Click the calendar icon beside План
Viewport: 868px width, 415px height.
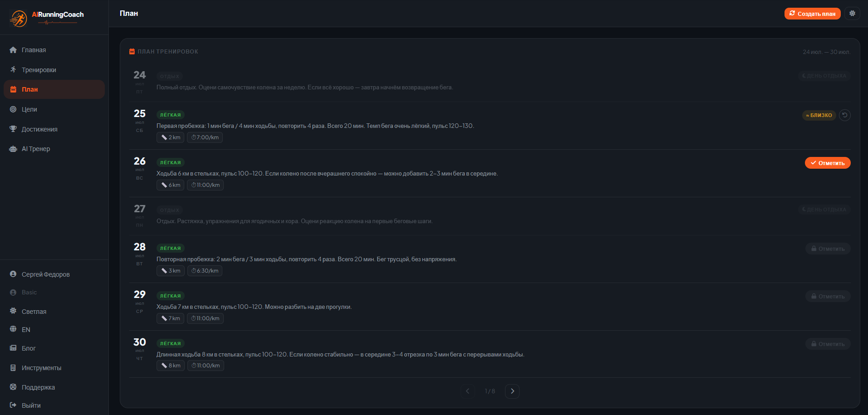point(13,89)
